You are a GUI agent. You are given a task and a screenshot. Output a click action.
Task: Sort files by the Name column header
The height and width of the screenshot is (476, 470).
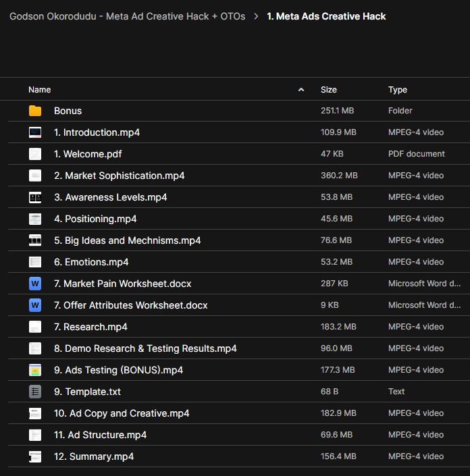click(40, 90)
